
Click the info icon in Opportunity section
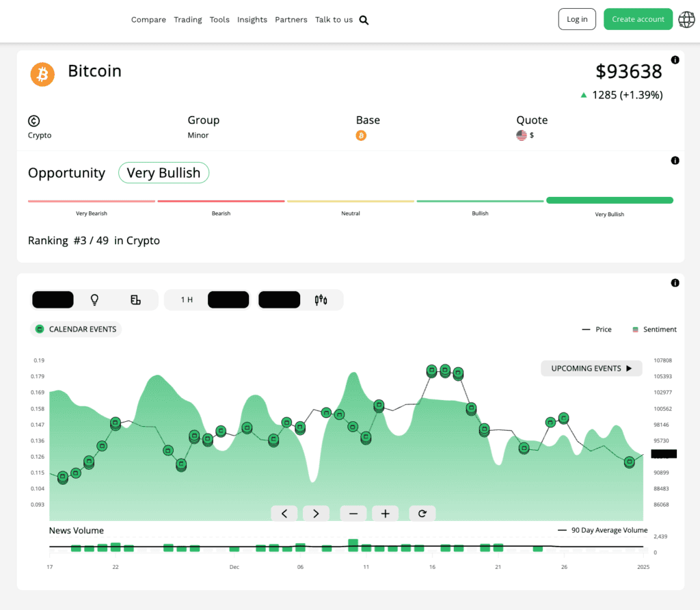click(675, 161)
